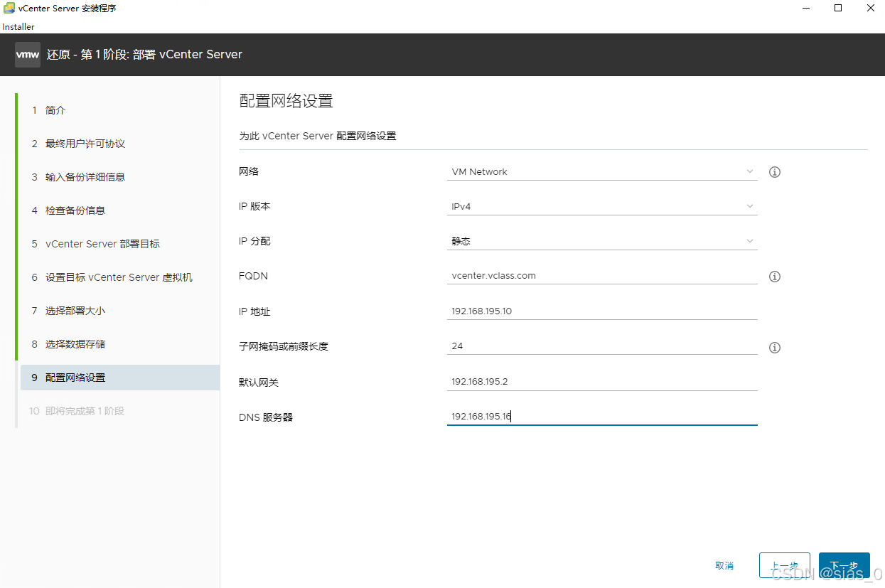Click the info icon next to VM Network

(775, 172)
